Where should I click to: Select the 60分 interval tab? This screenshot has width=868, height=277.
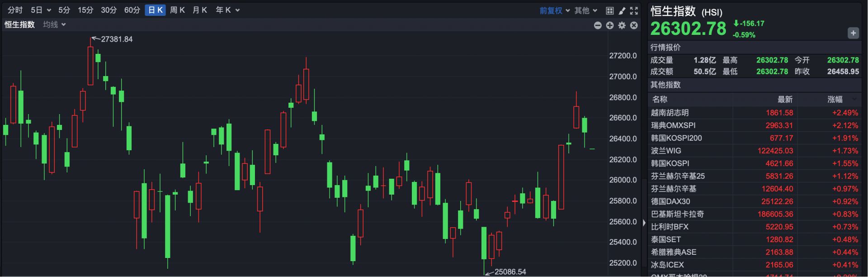(132, 10)
